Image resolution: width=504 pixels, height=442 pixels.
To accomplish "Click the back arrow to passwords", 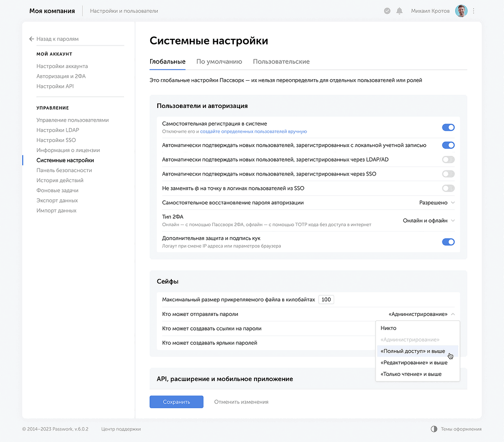I will pyautogui.click(x=32, y=39).
